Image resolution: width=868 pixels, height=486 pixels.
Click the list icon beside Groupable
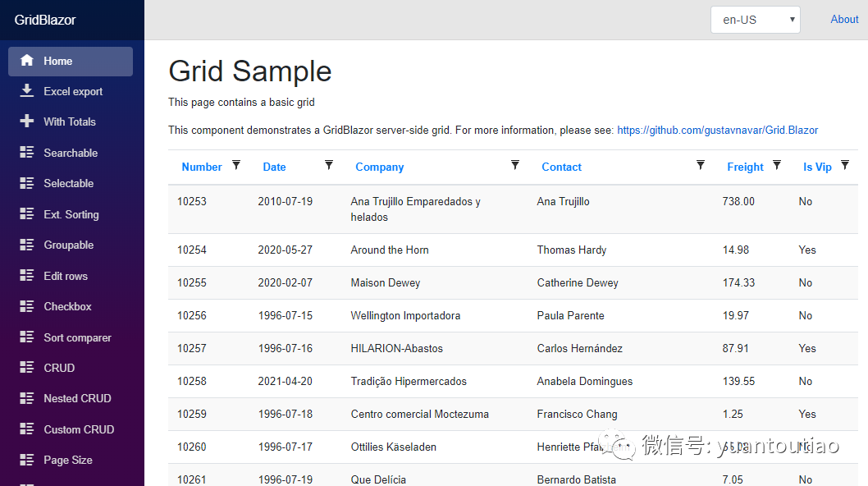(x=26, y=245)
